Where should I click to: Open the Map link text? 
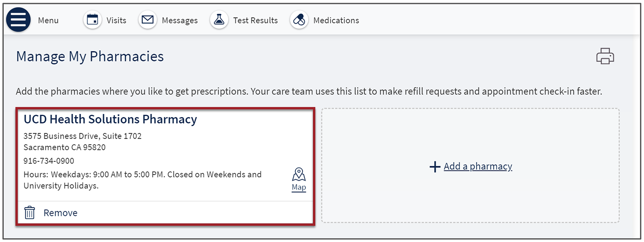point(299,187)
